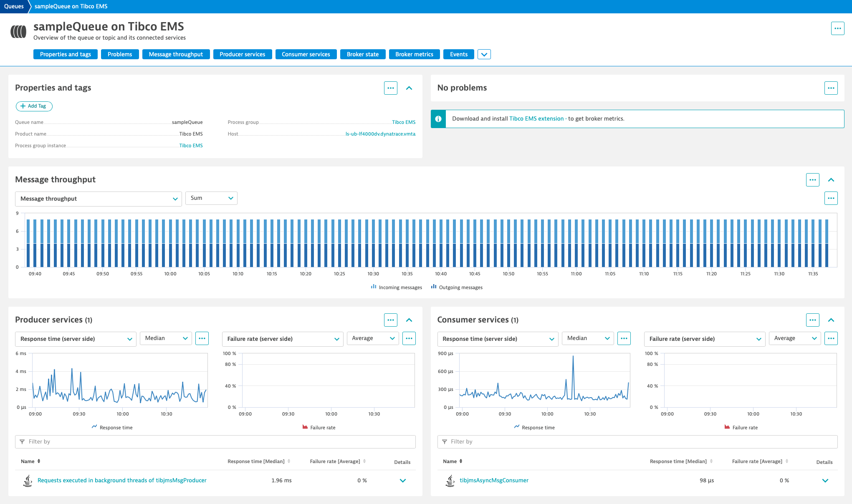This screenshot has width=852, height=504.
Task: Open Message throughput section options menu
Action: (x=812, y=180)
